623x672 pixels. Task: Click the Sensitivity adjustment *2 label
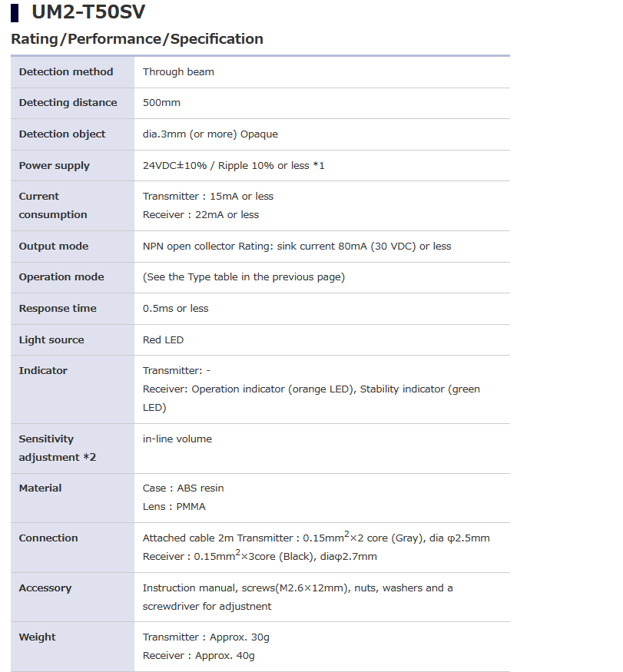[x=58, y=449]
